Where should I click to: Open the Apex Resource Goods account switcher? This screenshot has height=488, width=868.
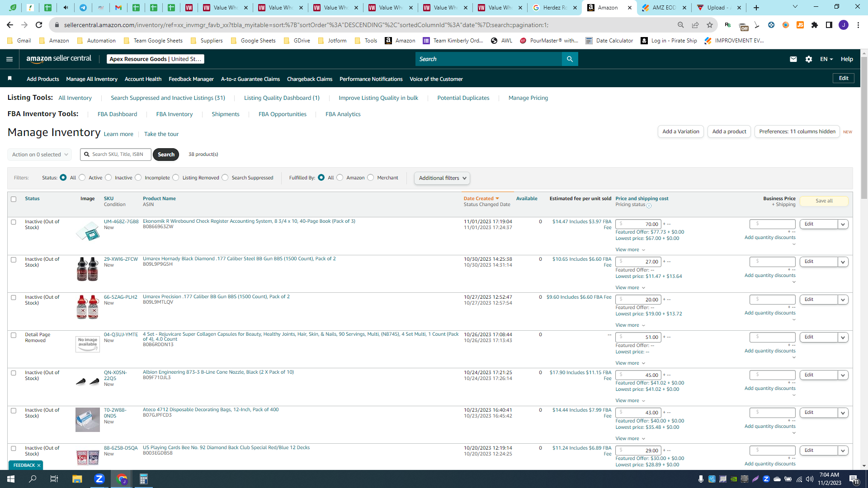click(x=156, y=59)
